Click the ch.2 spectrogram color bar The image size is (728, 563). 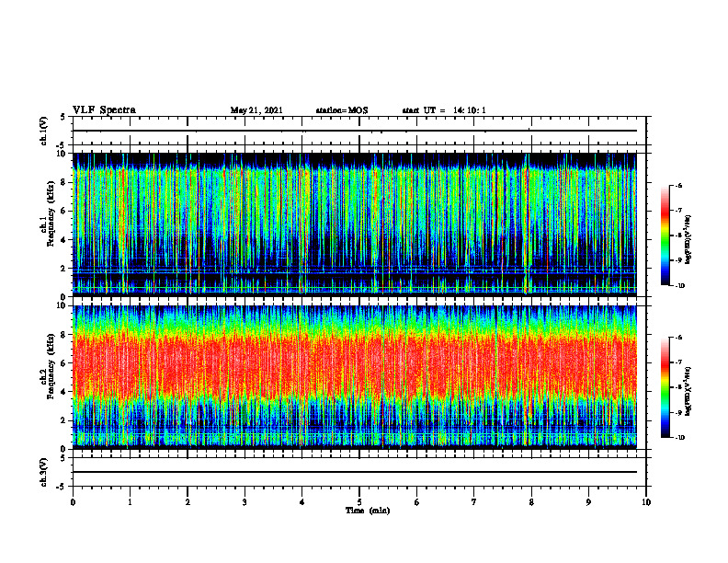click(665, 387)
